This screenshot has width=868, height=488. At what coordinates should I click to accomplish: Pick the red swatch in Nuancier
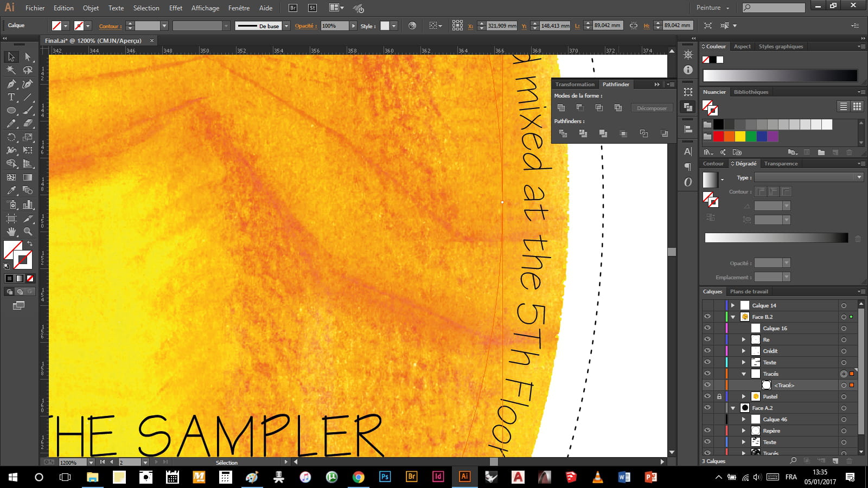718,137
